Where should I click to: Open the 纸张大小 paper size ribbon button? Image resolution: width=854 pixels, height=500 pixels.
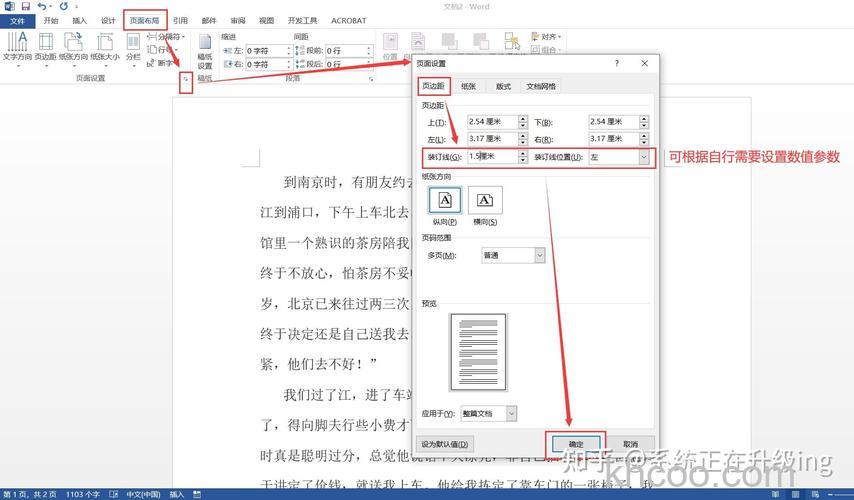[x=105, y=47]
